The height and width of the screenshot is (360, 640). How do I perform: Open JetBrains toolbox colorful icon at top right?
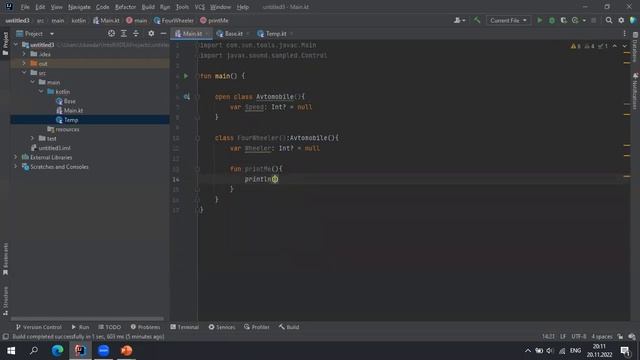click(x=633, y=20)
